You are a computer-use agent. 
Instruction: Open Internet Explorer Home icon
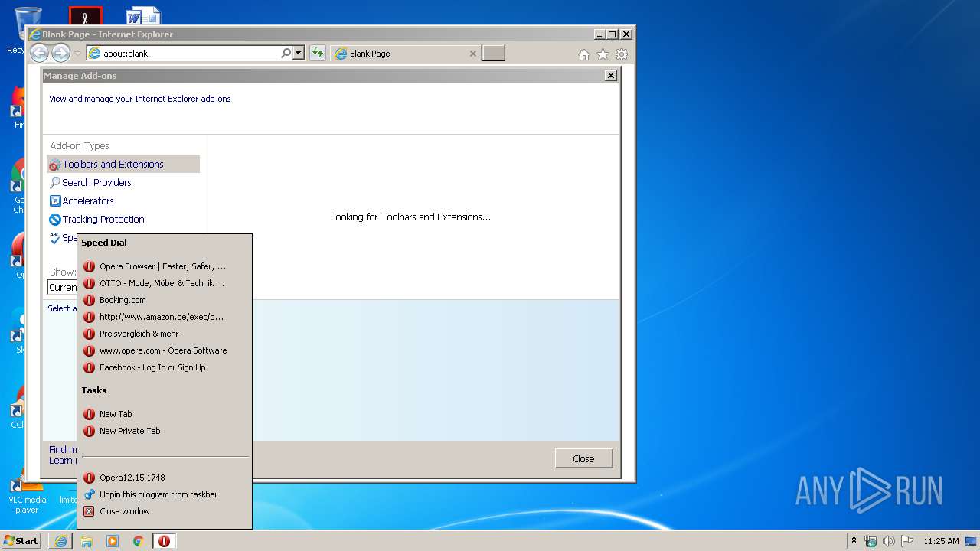584,54
